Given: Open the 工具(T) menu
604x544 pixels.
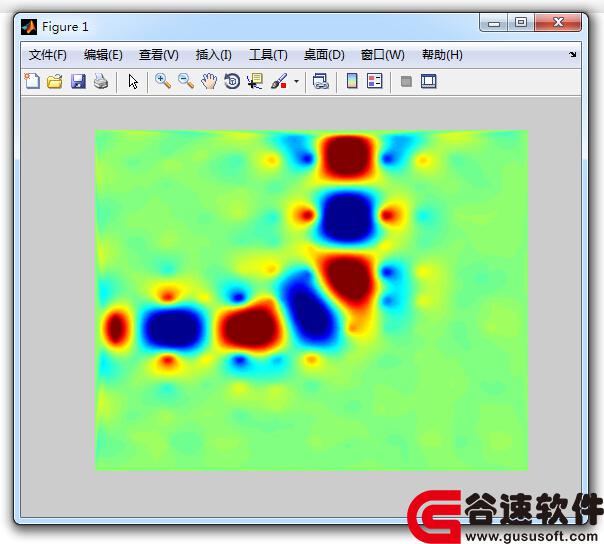Looking at the screenshot, I should [x=268, y=55].
